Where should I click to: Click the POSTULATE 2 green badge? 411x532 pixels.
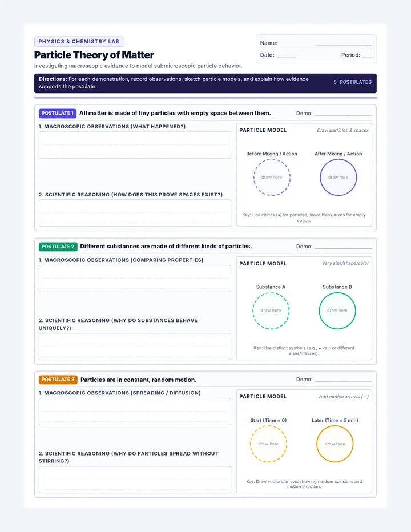pyautogui.click(x=58, y=247)
